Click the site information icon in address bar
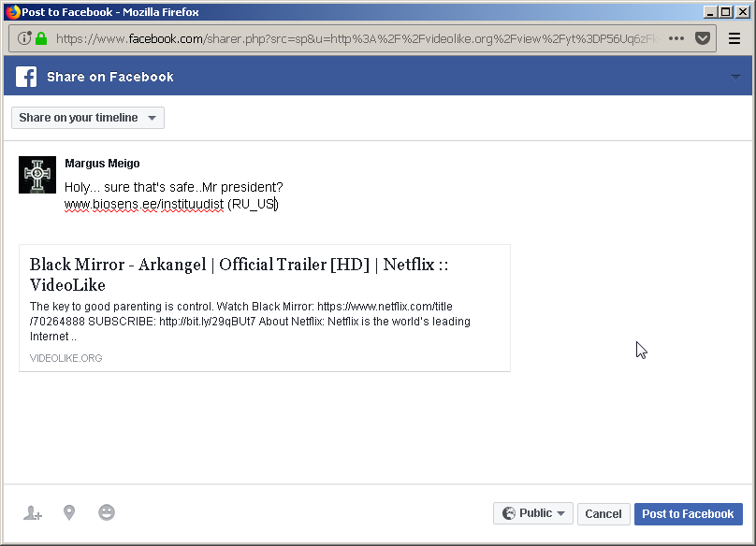Viewport: 756px width, 546px height. point(24,38)
